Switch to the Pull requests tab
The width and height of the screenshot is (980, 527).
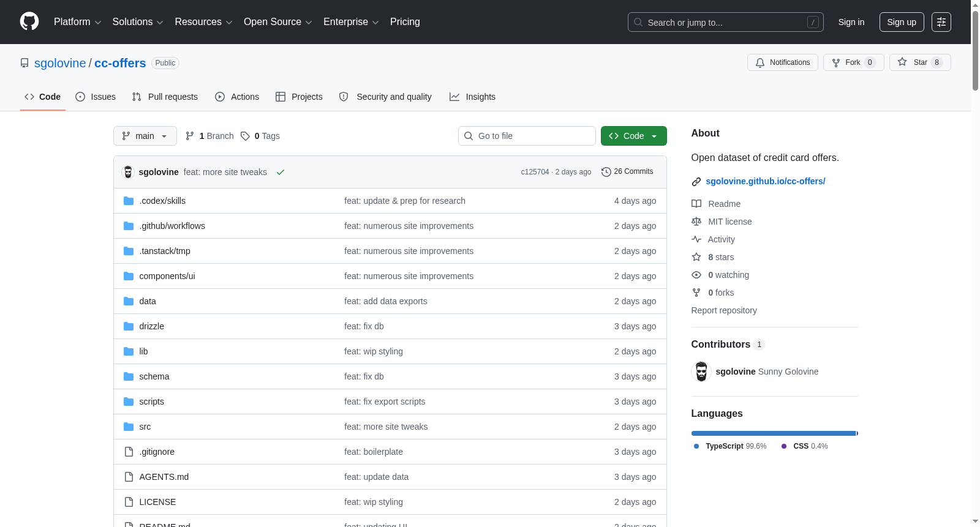(x=165, y=97)
